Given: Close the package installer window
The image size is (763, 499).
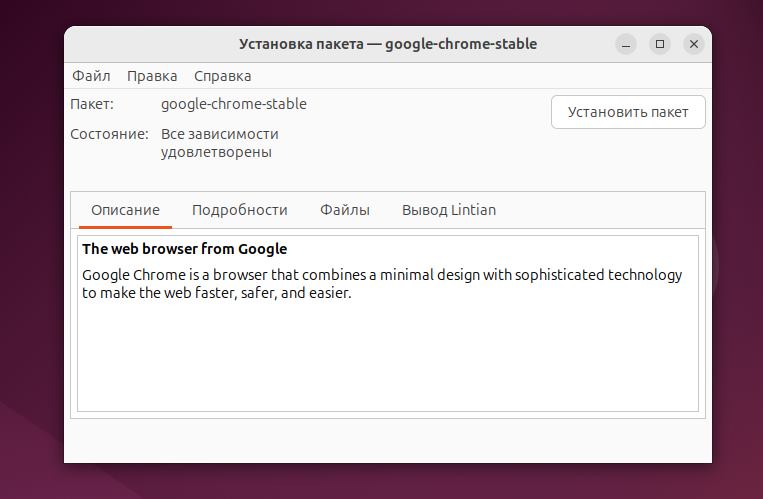Looking at the screenshot, I should click(x=694, y=44).
